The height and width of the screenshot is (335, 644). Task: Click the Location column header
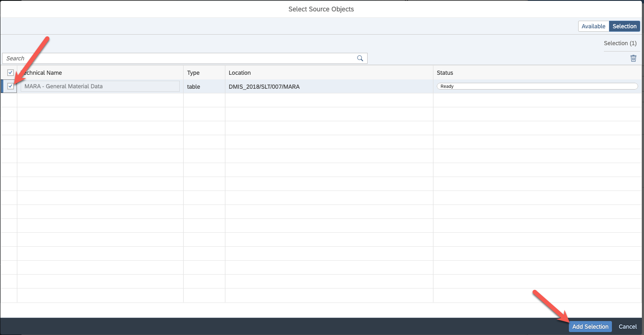[240, 73]
